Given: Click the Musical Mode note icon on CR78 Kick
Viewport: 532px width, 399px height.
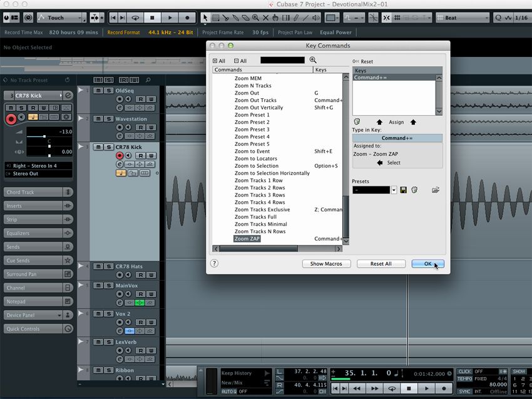Looking at the screenshot, I should pos(121,173).
